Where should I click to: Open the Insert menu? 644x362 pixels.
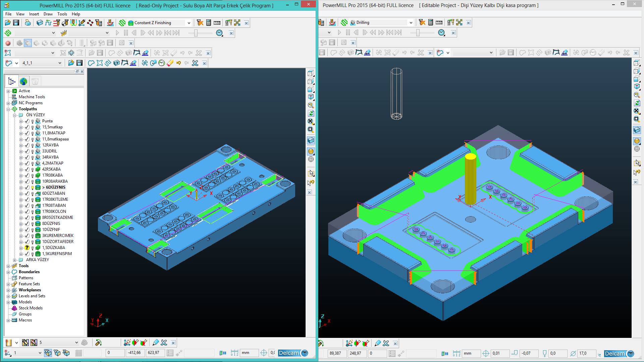coord(34,14)
